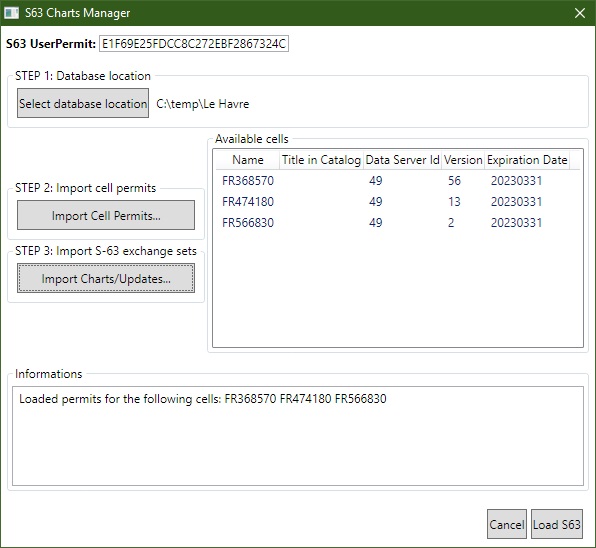
Task: Click the Import Charts/Updates button
Action: coord(106,279)
